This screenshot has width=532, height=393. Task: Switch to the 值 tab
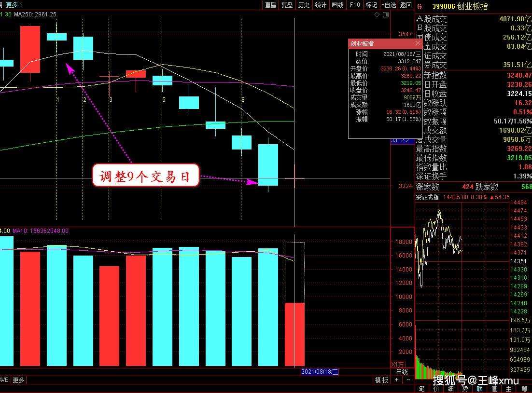[x=494, y=389]
